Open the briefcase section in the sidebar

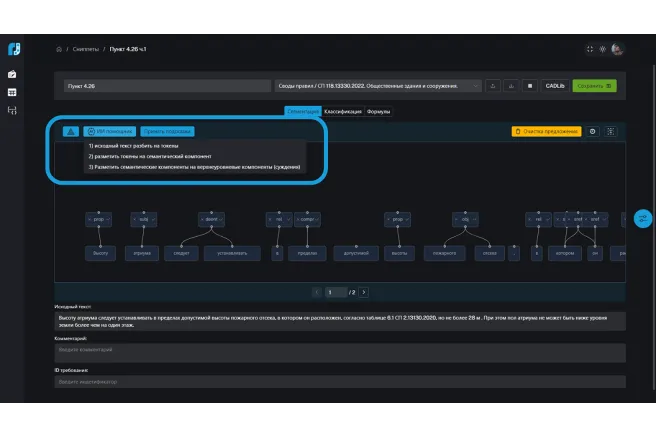(12, 74)
